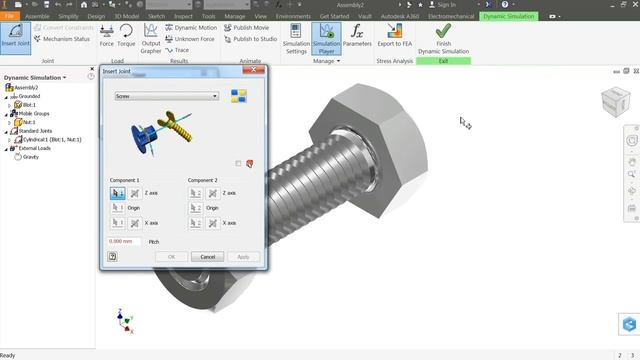Viewport: 640px width, 360px height.
Task: Toggle the checkbox beside the hand icon
Action: (x=238, y=164)
